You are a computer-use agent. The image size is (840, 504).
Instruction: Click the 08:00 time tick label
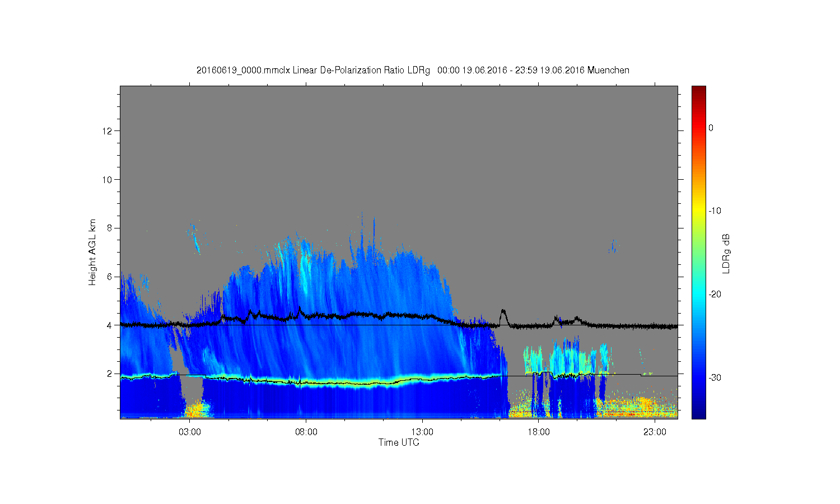(306, 432)
